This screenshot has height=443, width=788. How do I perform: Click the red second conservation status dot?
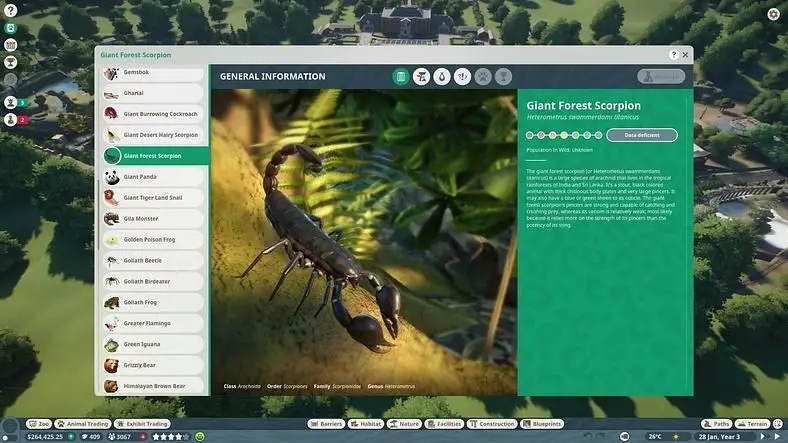[541, 135]
